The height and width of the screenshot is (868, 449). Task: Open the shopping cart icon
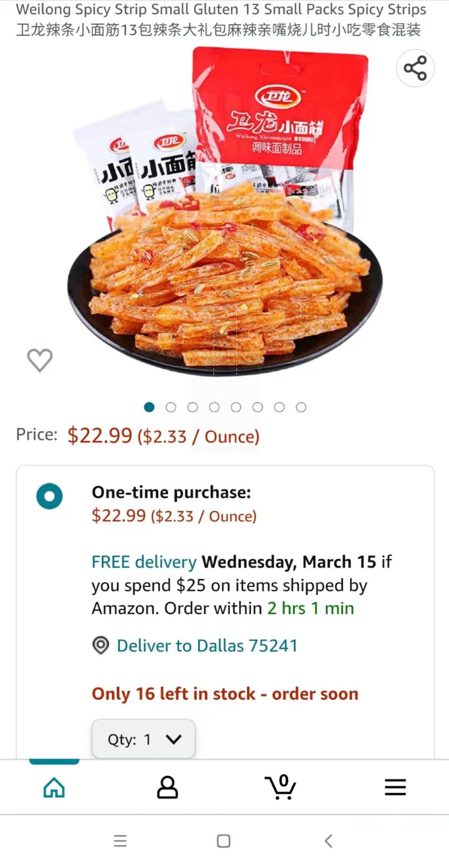tap(280, 787)
